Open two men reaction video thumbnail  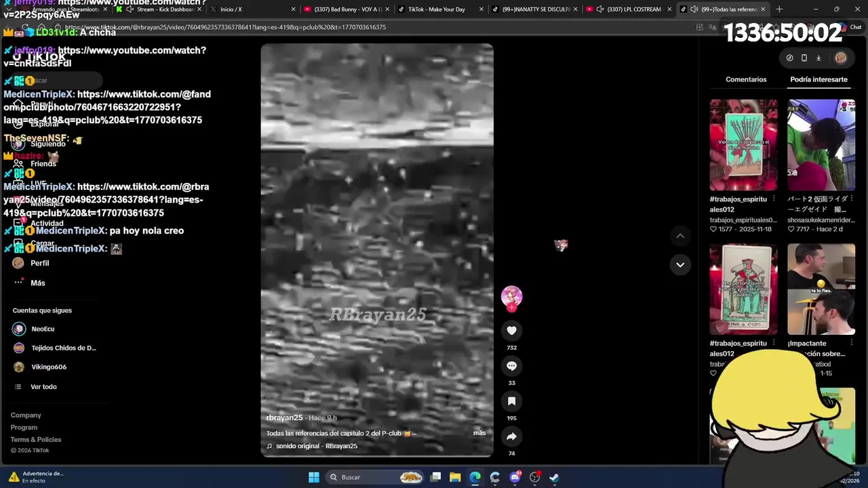[x=821, y=289]
